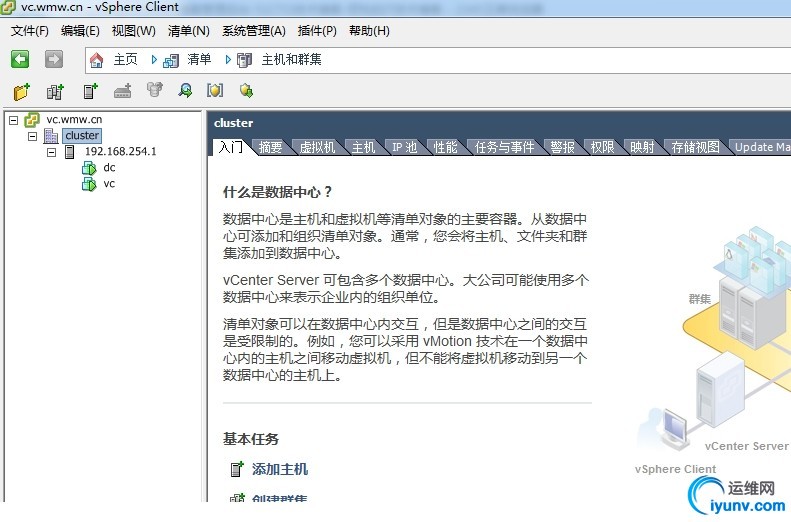Switch to the 警报 tab

coord(562,147)
